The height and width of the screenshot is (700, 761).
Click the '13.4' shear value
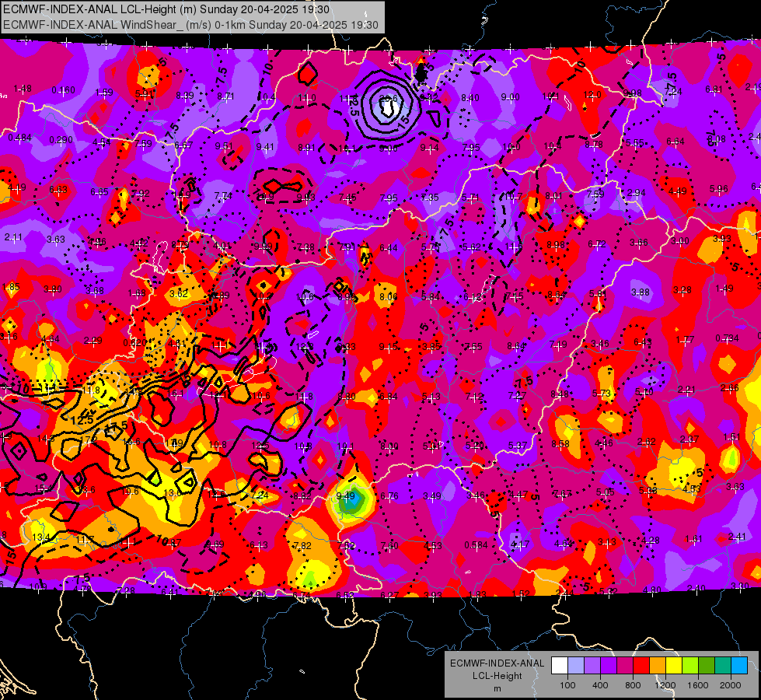[40, 537]
